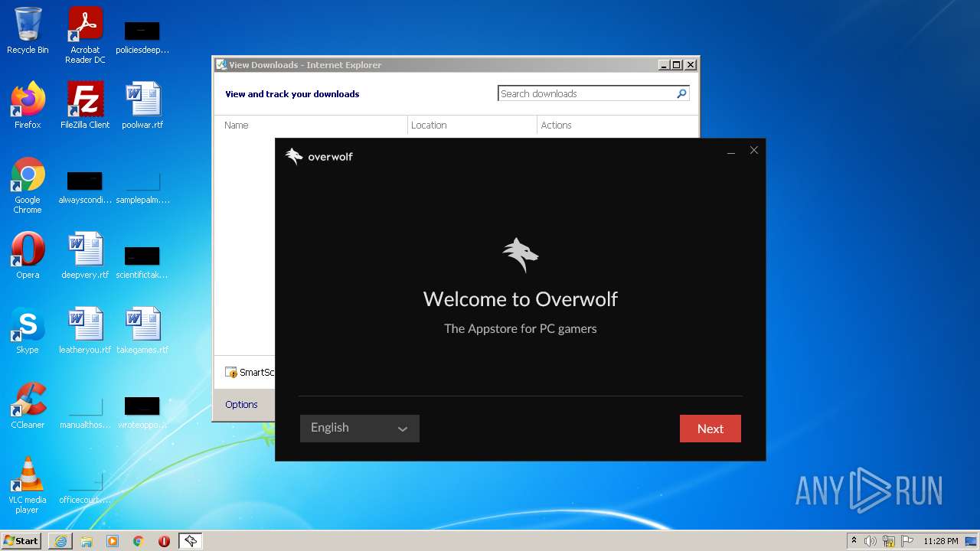The width and height of the screenshot is (980, 551).
Task: Open Options link in View Downloads window
Action: 241,404
